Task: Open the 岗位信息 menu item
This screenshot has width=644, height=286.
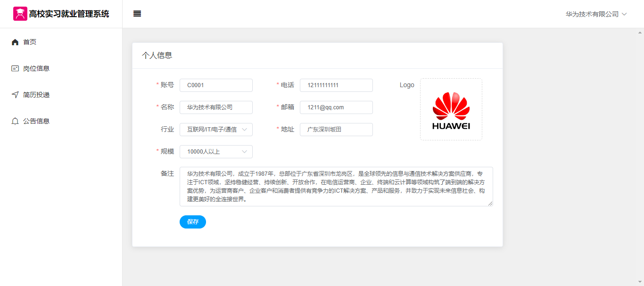Action: 61,68
